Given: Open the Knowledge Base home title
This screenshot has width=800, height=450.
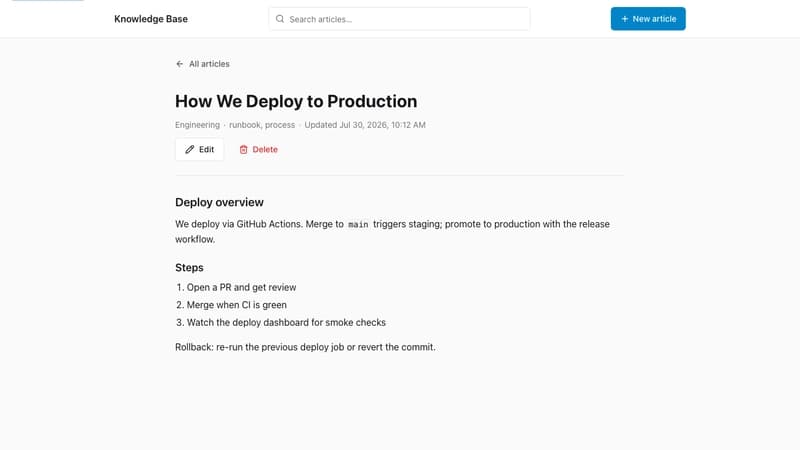Looking at the screenshot, I should (151, 19).
